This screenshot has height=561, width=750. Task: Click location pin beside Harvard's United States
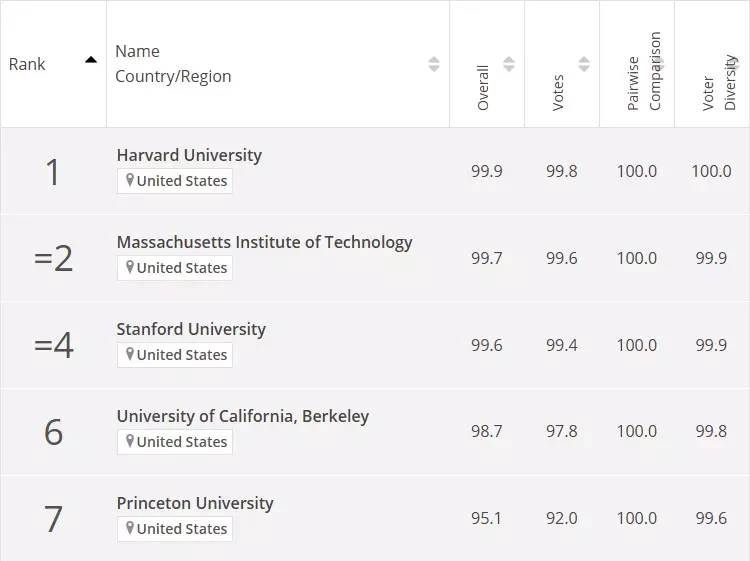click(x=130, y=180)
